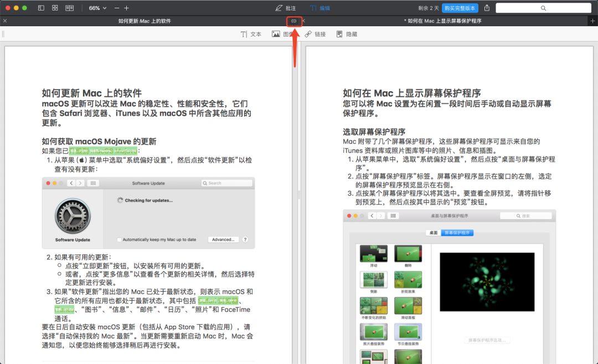Viewport: 598px width, 364px height.
Task: Switch to 批注 annotate mode
Action: tap(286, 8)
